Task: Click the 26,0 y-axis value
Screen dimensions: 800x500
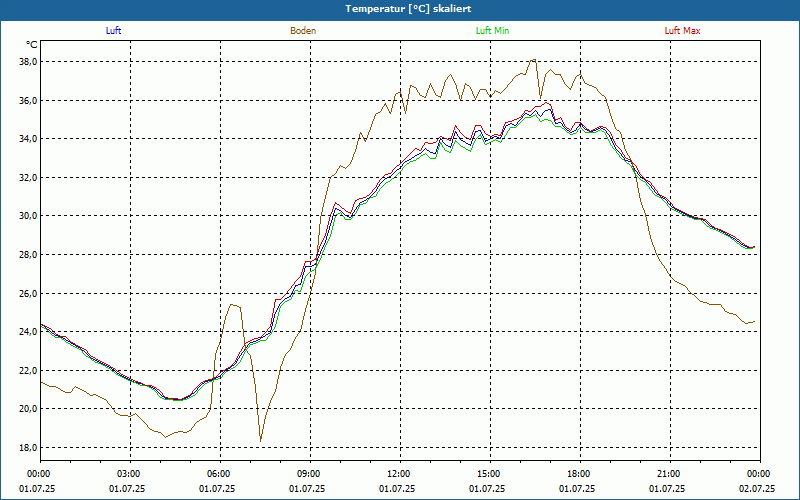Action: pos(28,293)
